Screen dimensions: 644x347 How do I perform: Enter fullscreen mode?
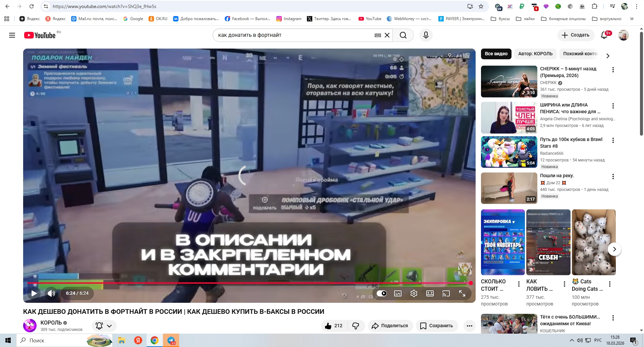[462, 293]
